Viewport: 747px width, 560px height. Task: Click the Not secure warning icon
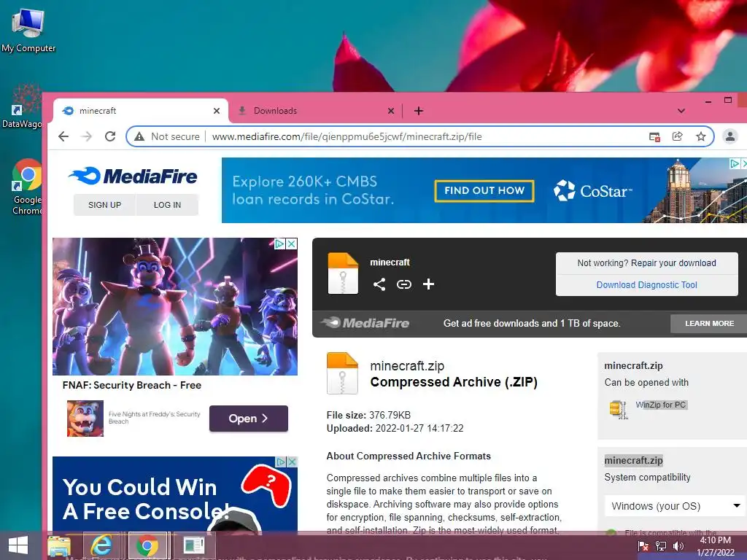(x=139, y=136)
